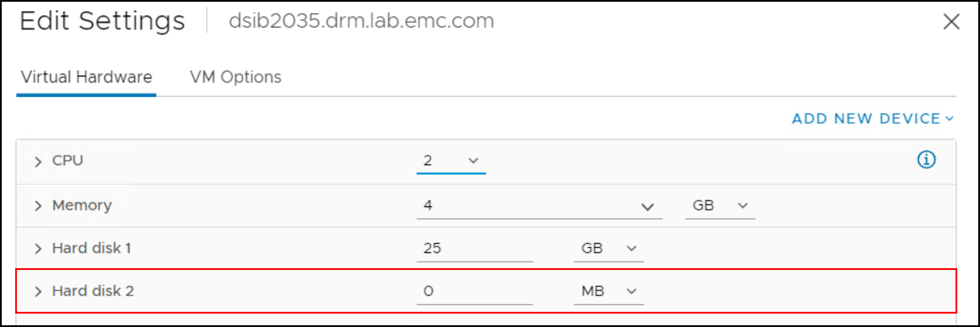Click the Hard disk 2 size field
980x327 pixels.
click(474, 291)
